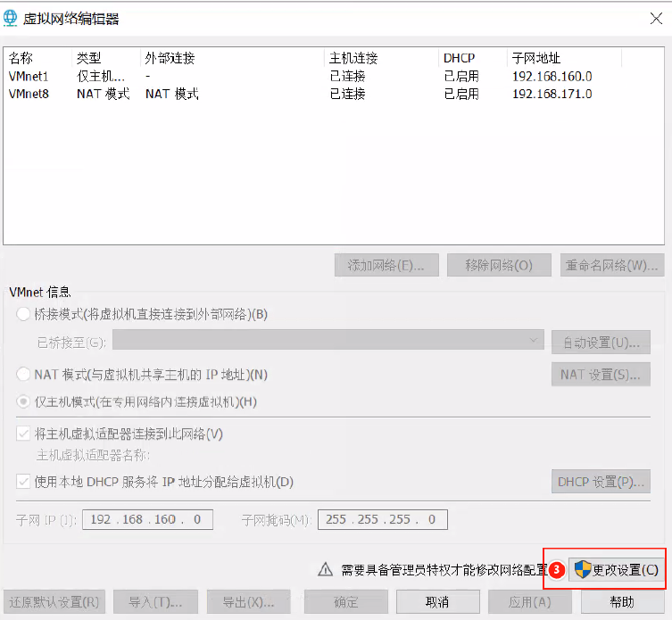
Task: Click subnet address 192.168.171.0 cell
Action: pos(552,94)
